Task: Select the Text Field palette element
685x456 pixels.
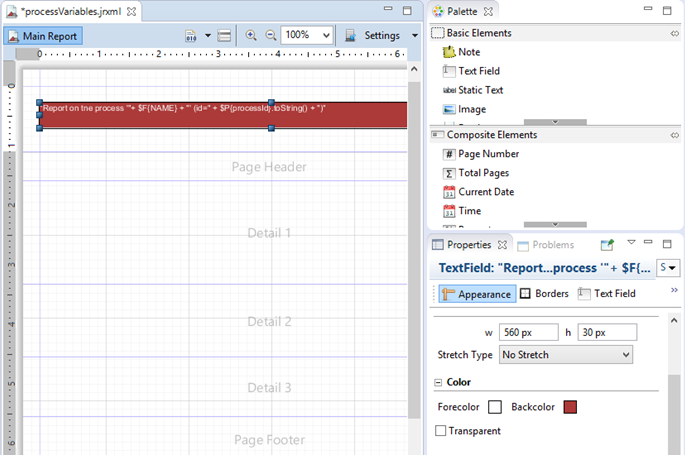Action: click(478, 71)
